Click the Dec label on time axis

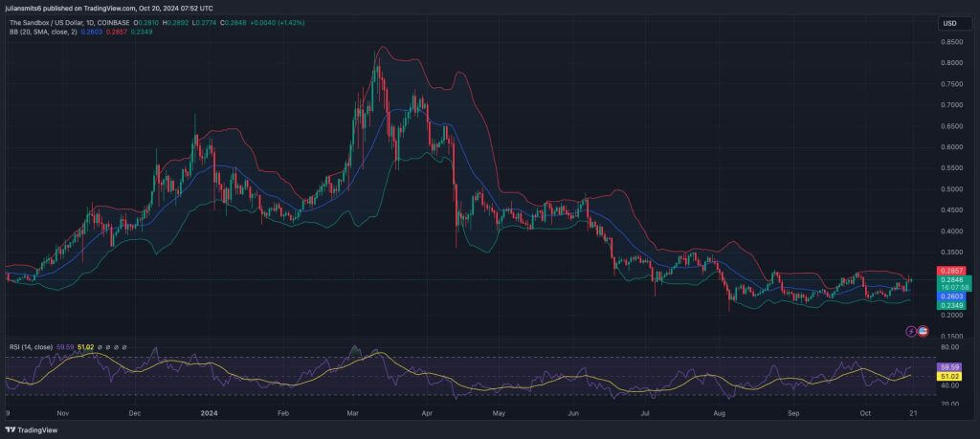coord(135,413)
